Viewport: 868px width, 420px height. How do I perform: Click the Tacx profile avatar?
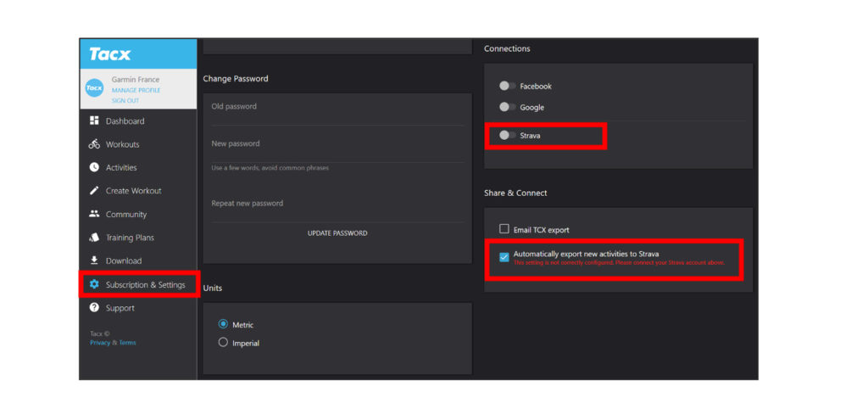tap(95, 88)
